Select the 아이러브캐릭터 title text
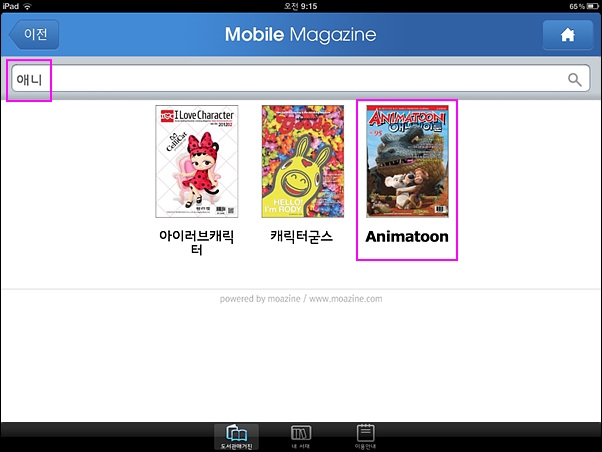The height and width of the screenshot is (452, 602). pos(197,243)
